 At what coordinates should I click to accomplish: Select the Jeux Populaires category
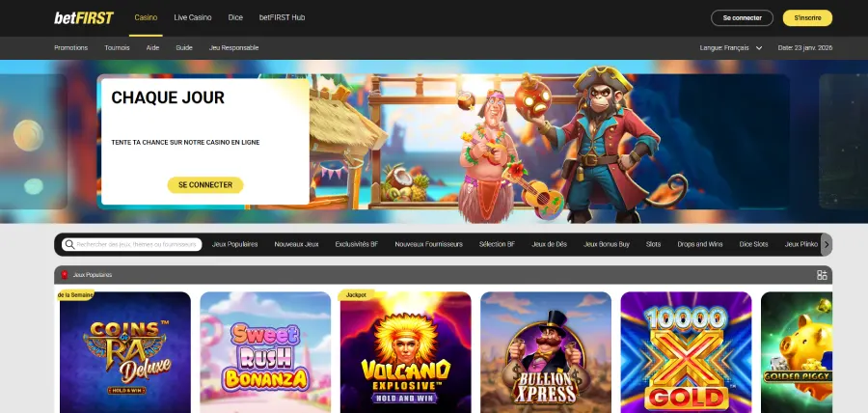click(x=234, y=244)
